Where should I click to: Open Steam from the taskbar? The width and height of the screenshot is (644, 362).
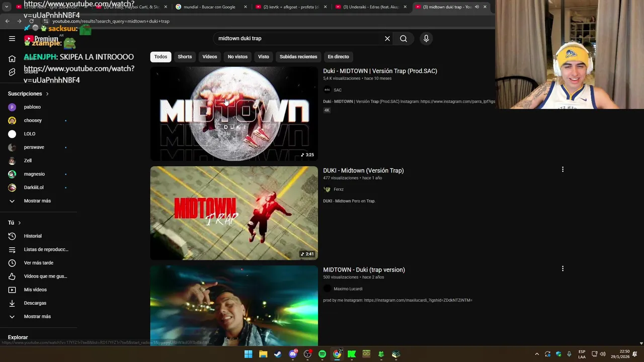[278, 354]
